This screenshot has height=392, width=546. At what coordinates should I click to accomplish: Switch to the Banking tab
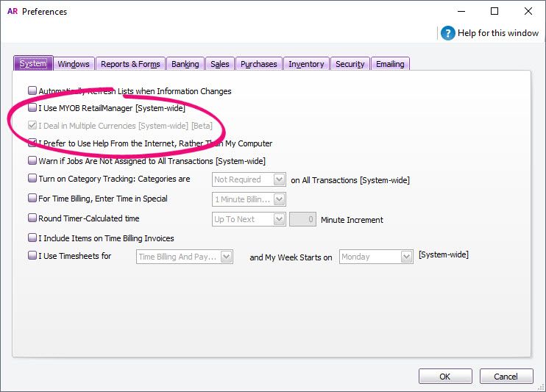tap(185, 64)
